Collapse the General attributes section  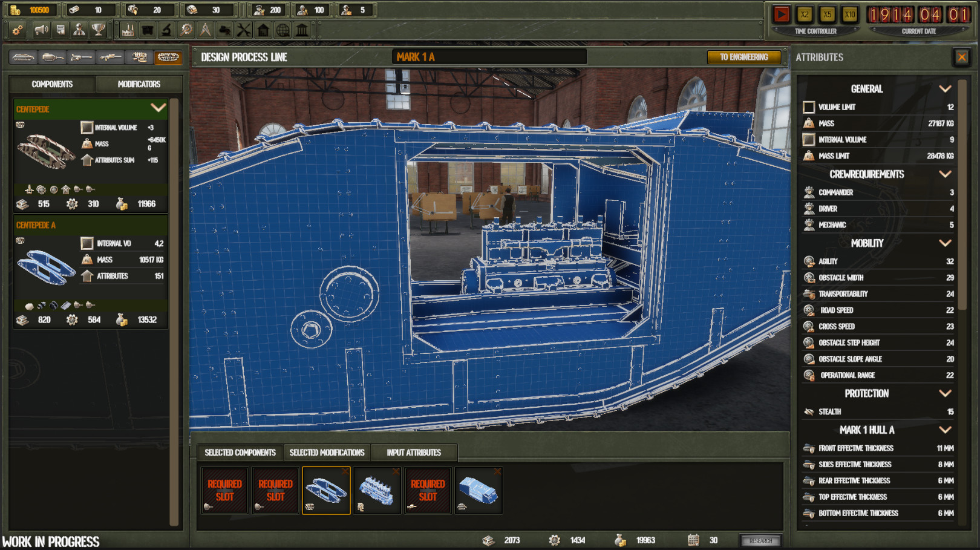[x=944, y=89]
